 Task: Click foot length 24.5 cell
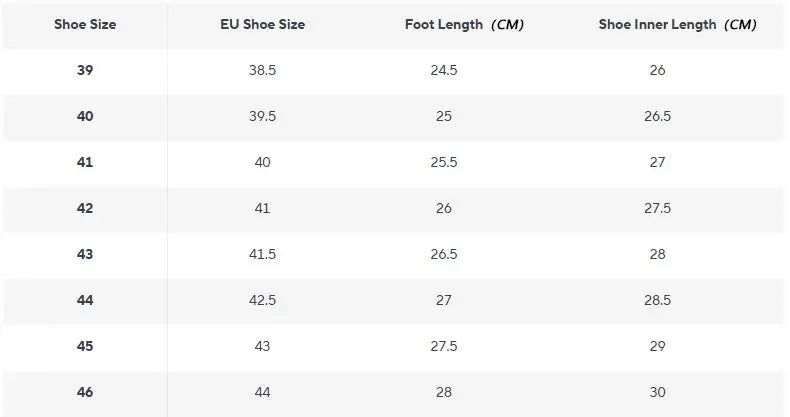point(444,70)
